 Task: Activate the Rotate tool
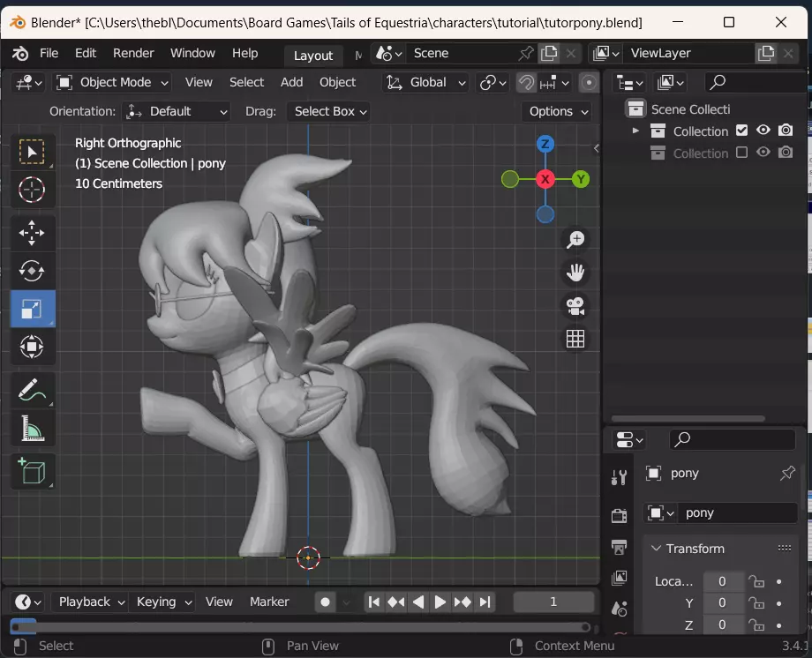click(x=32, y=271)
